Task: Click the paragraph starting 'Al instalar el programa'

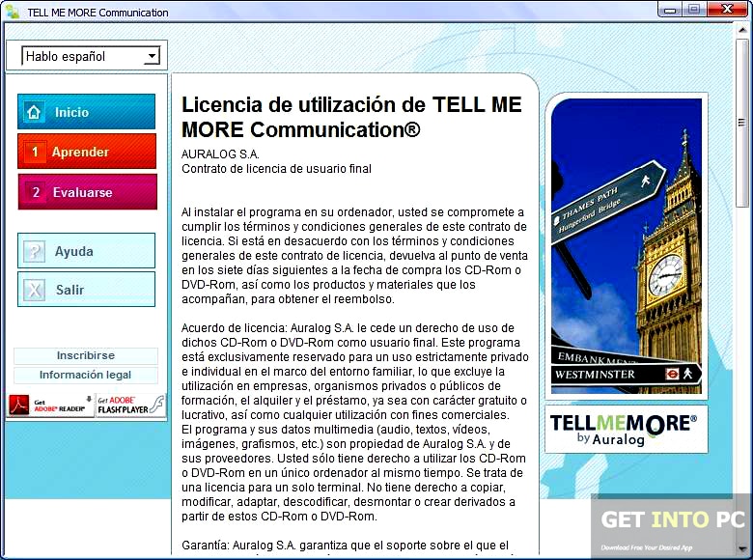Action: click(354, 256)
